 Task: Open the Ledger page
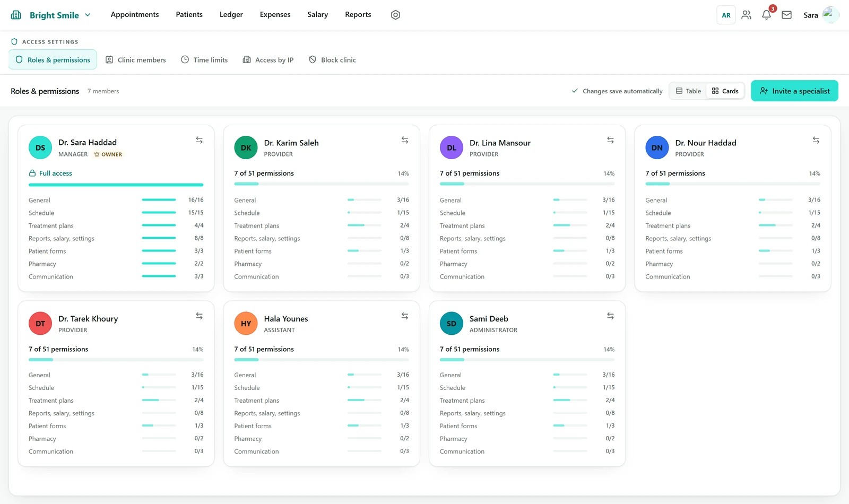point(231,14)
